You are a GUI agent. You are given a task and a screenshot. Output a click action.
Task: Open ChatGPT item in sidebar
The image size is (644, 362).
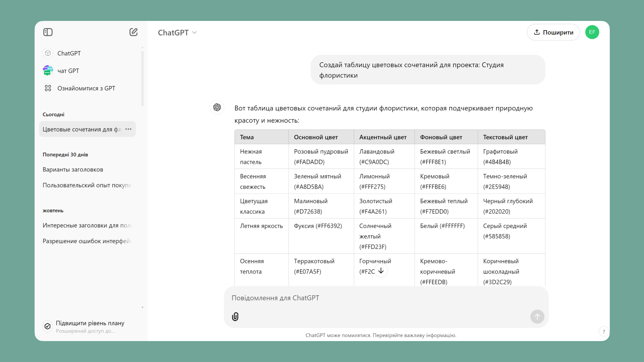69,53
